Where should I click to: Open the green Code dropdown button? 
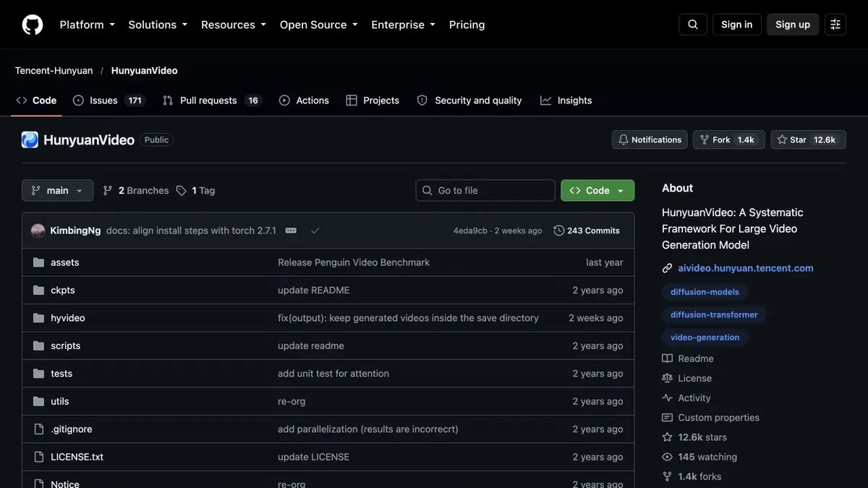(x=597, y=191)
